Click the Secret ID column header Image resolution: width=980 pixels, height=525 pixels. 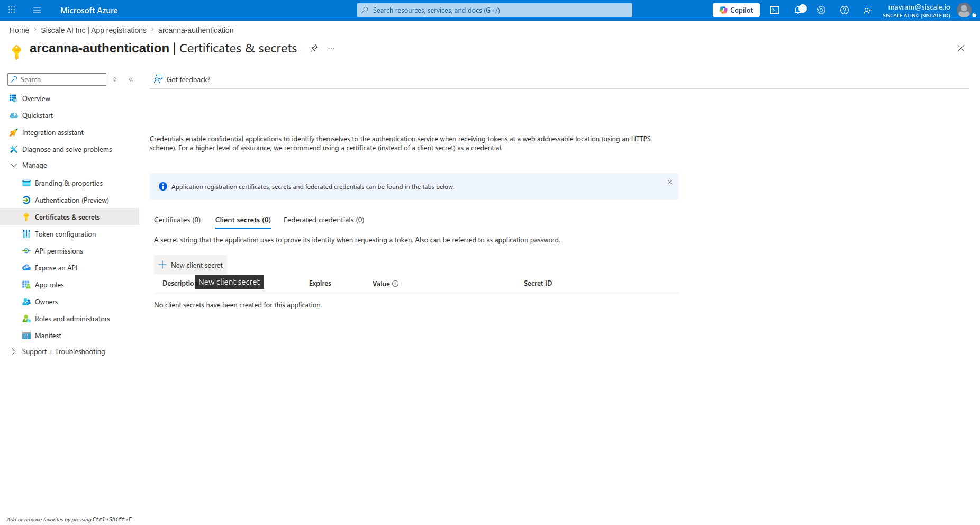click(538, 284)
